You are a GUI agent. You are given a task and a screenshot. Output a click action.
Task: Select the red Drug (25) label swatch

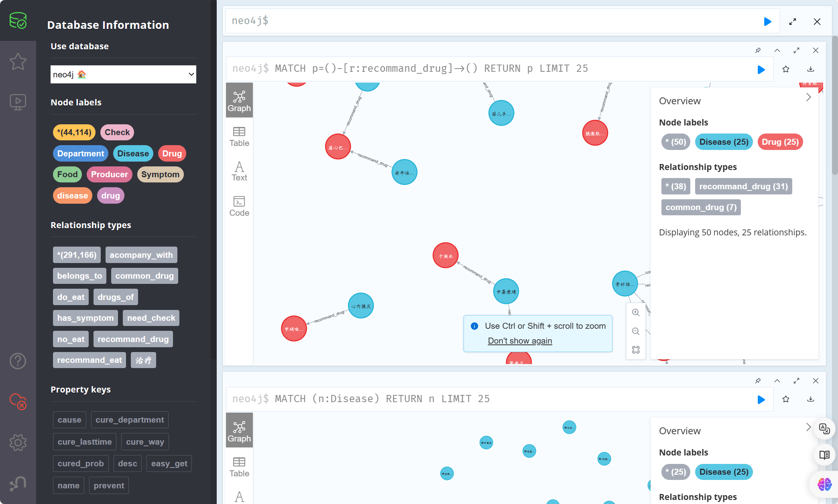point(780,142)
